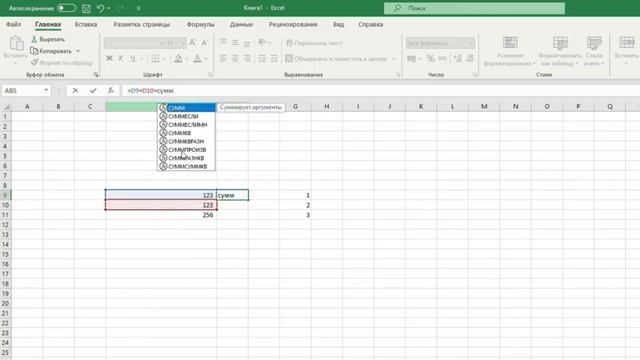Click the Поиск search box
This screenshot has height=360, width=640.
474,8
